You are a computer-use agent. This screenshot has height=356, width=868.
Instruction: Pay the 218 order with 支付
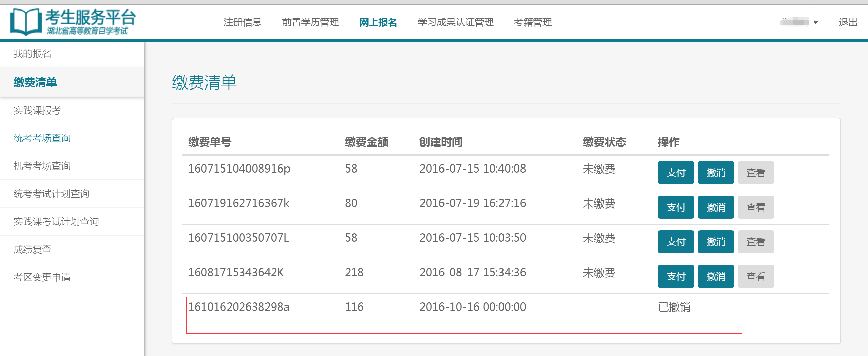tap(676, 276)
